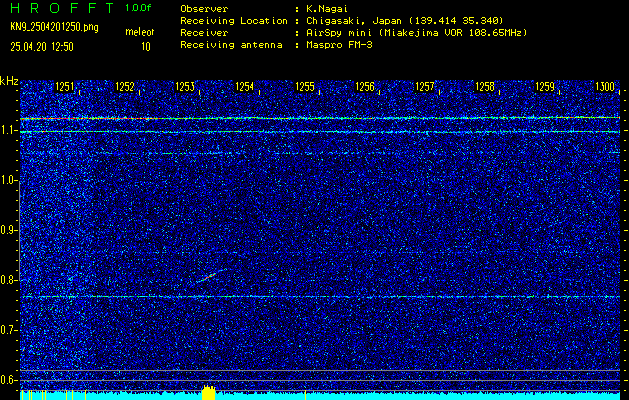Click the timestamp 25.04.20 12:50
The image size is (629, 400).
click(42, 47)
